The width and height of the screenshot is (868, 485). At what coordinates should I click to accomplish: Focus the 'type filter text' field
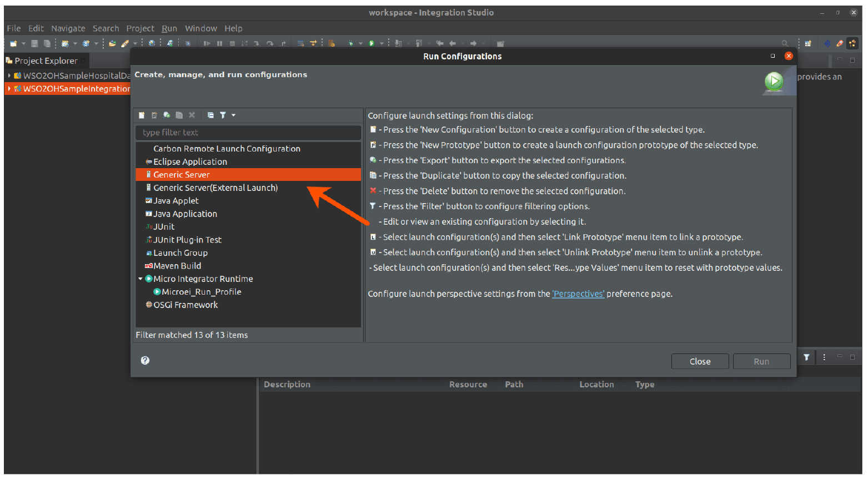point(248,132)
